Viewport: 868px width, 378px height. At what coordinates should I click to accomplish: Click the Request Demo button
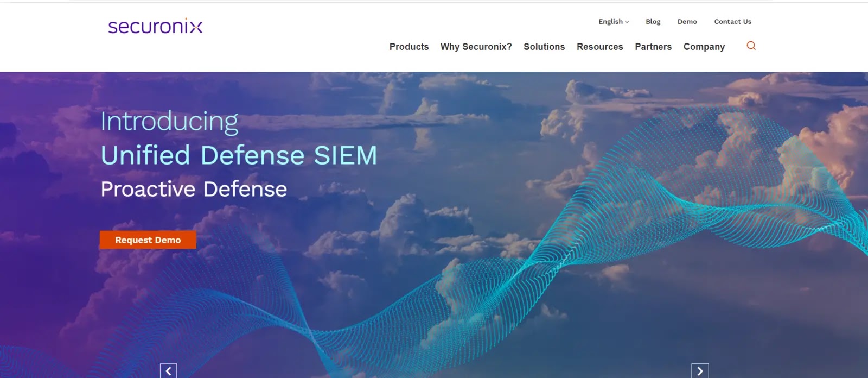pyautogui.click(x=148, y=240)
